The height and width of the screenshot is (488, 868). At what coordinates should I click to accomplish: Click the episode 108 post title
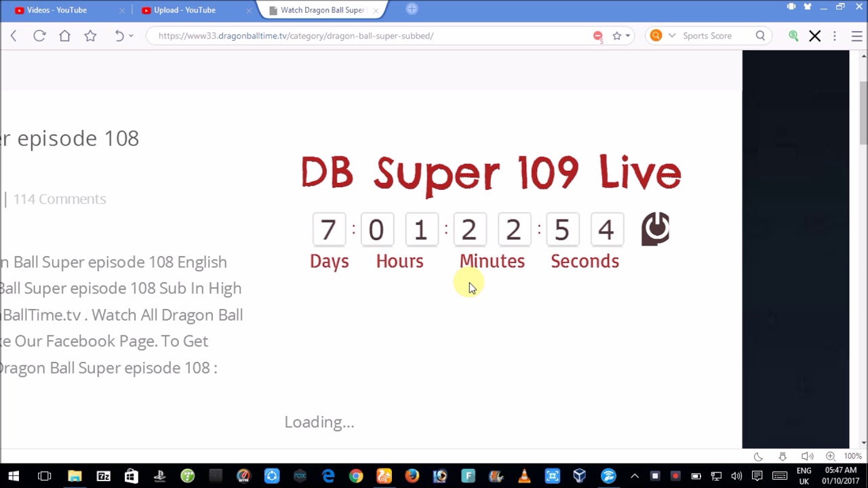click(69, 138)
